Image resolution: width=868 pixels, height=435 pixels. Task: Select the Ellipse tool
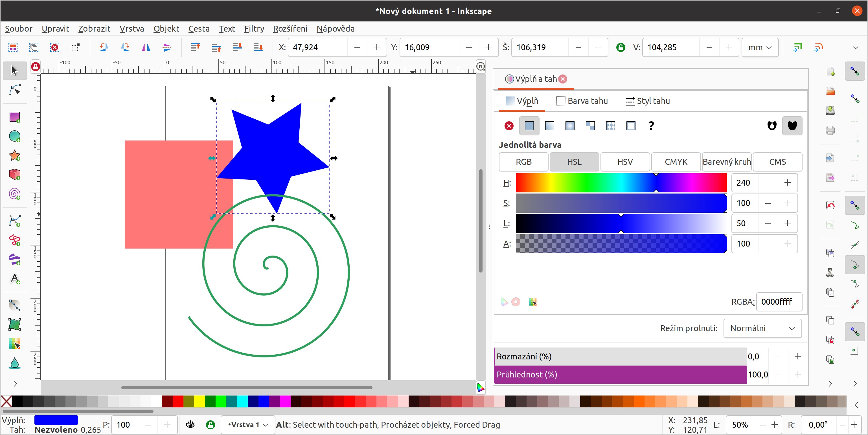tap(14, 137)
